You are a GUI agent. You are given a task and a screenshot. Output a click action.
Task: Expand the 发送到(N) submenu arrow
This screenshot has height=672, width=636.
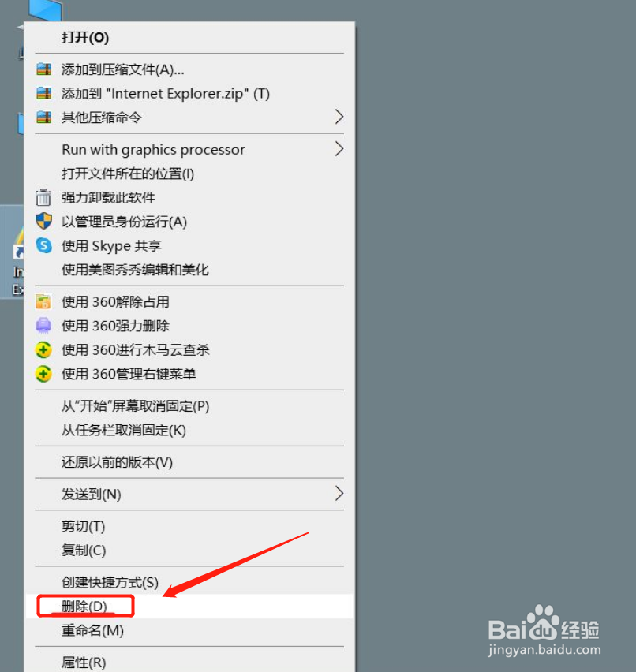point(339,494)
